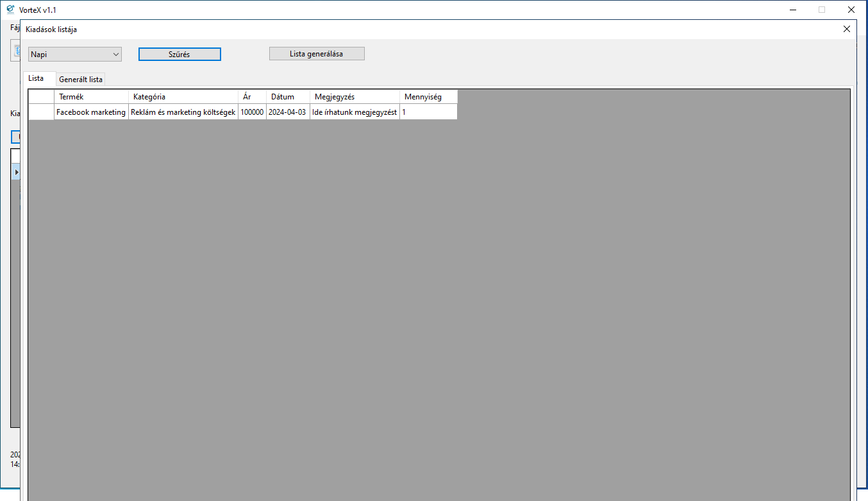Click the Szűrés filter button
This screenshot has height=501, width=868.
click(x=179, y=55)
